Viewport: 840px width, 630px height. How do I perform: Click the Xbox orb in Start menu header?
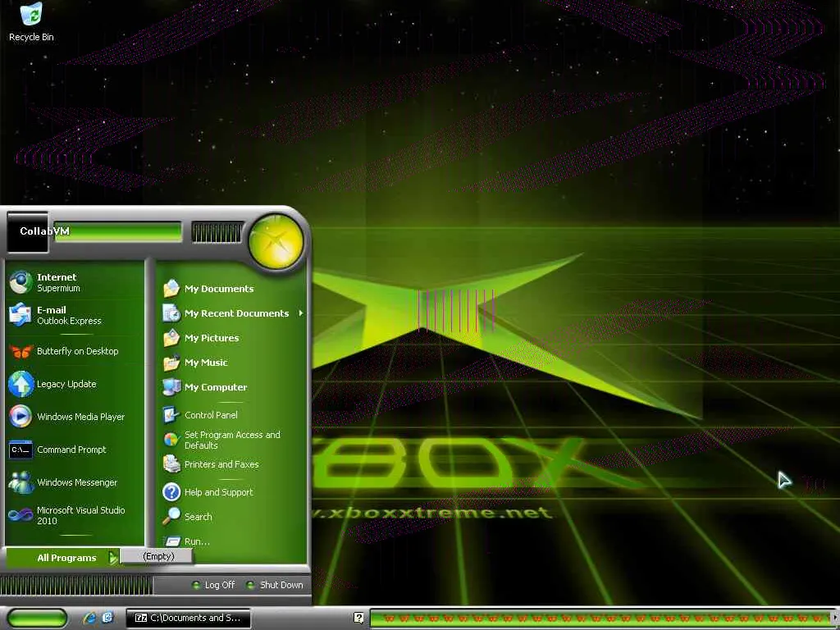click(x=276, y=242)
